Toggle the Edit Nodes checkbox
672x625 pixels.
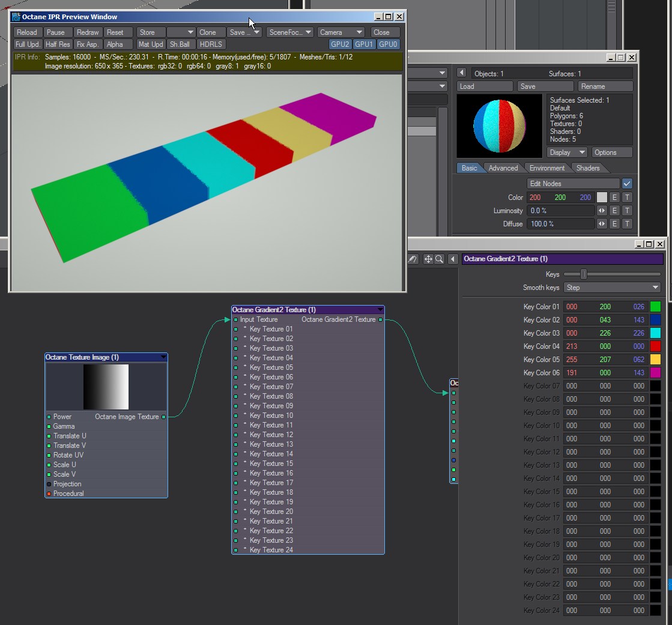627,184
